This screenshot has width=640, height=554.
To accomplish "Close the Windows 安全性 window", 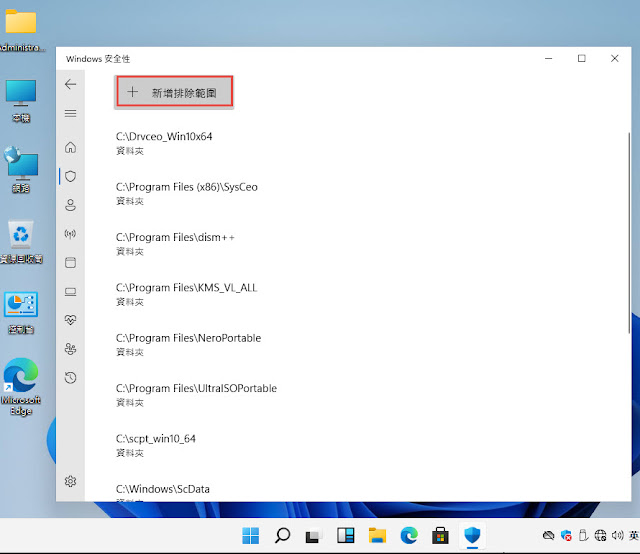I will 614,58.
